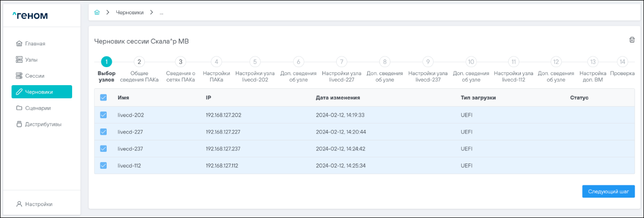Viewport: 644px width, 218px height.
Task: Delete draft using trash icon
Action: tap(632, 40)
